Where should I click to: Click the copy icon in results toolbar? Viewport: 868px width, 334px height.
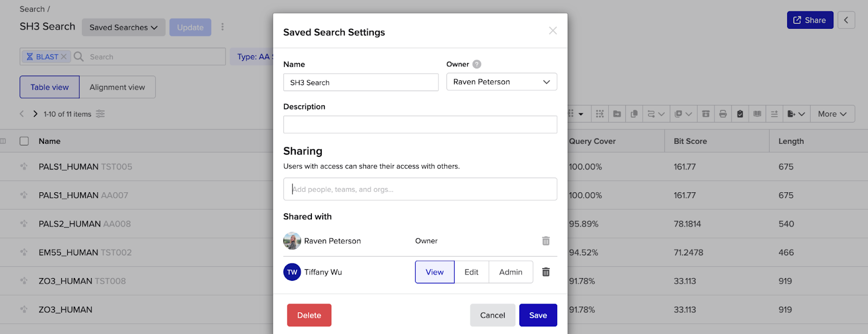634,114
